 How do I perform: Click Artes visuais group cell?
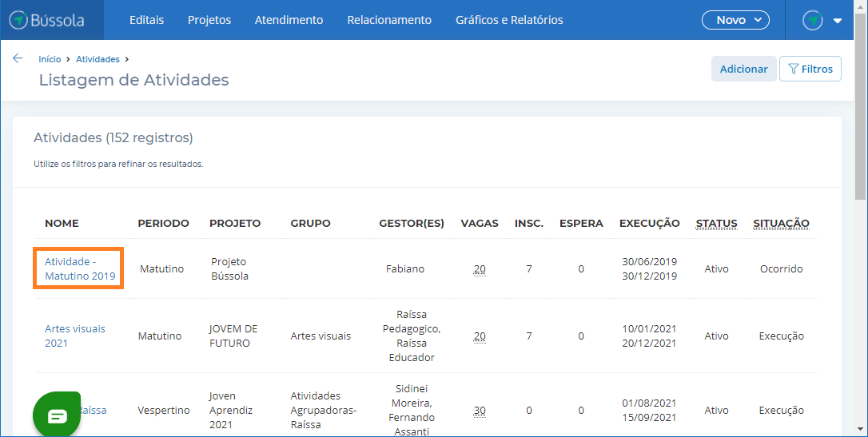[321, 336]
